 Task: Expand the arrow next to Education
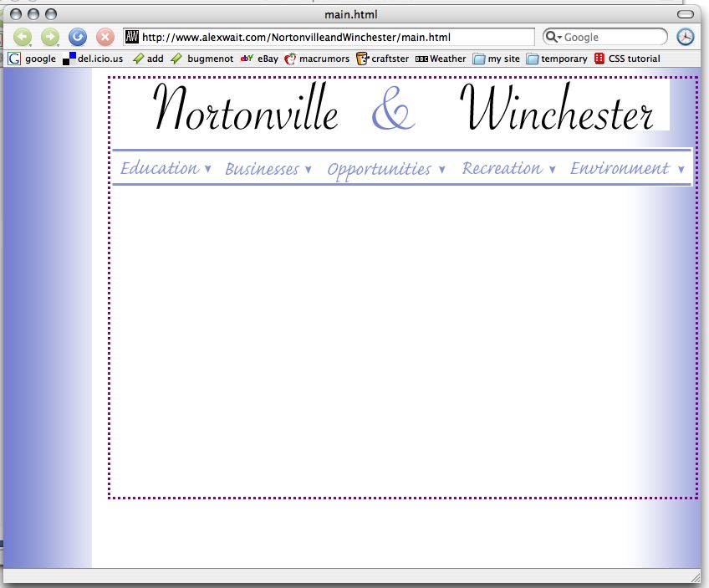point(207,169)
